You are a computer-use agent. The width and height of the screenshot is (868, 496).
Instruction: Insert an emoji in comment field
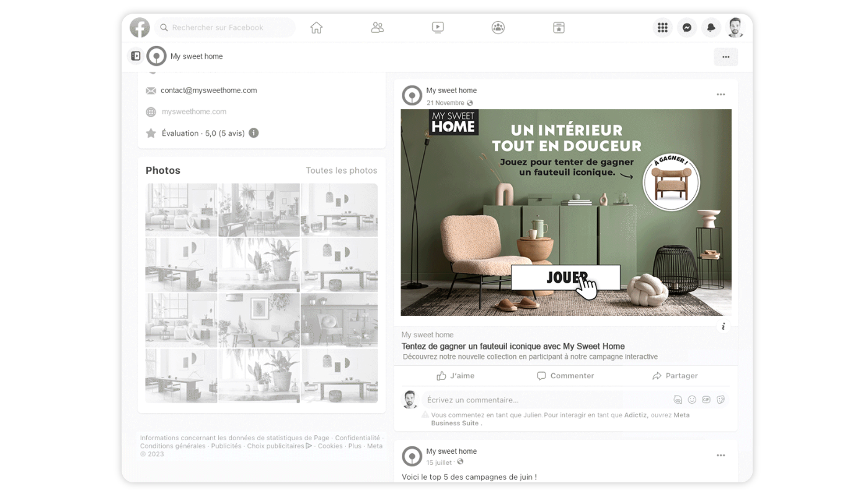coord(692,400)
